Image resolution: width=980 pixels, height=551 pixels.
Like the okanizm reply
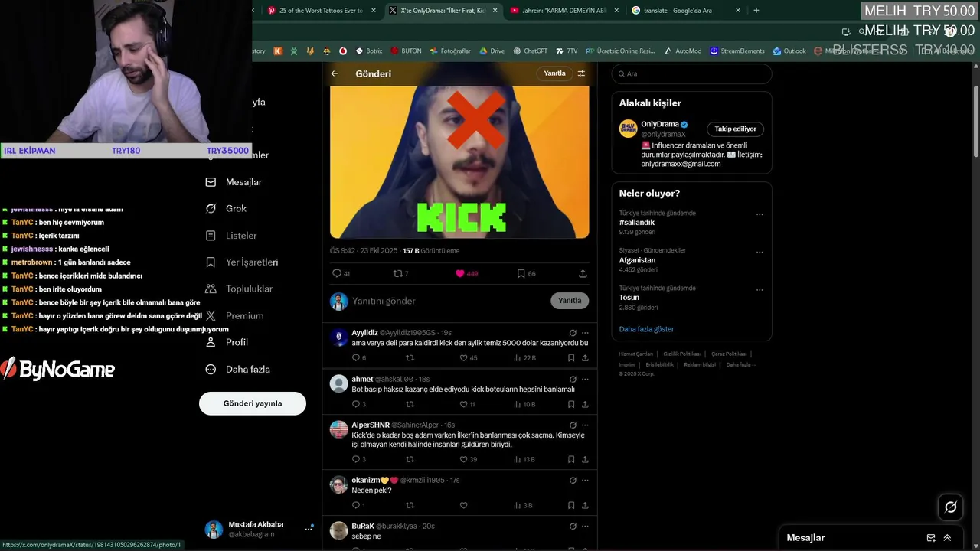(463, 505)
